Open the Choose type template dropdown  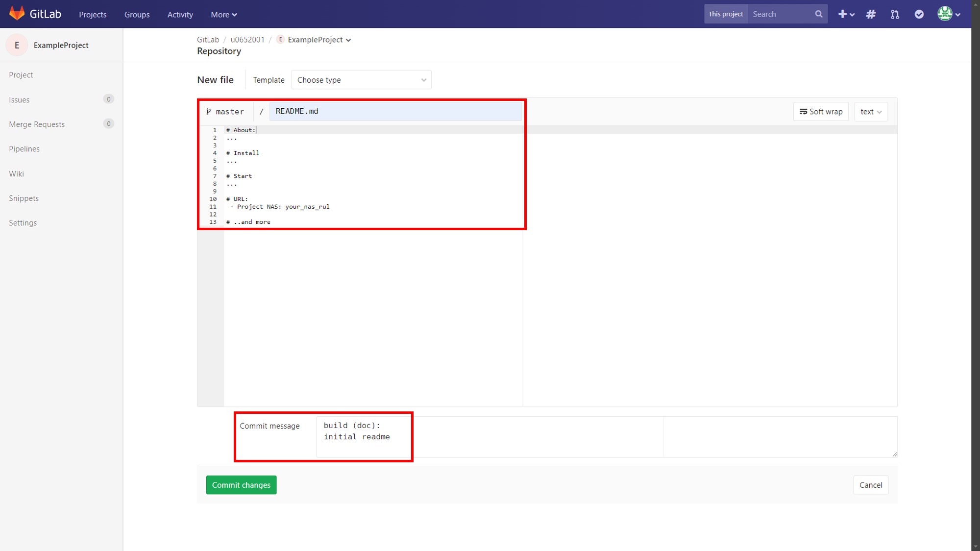(x=361, y=80)
